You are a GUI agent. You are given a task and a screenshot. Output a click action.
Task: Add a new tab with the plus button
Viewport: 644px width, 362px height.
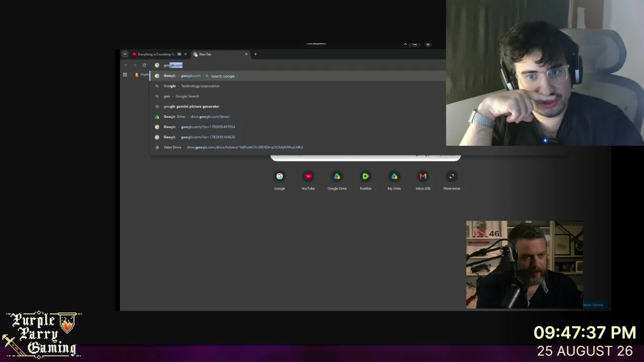pyautogui.click(x=255, y=54)
